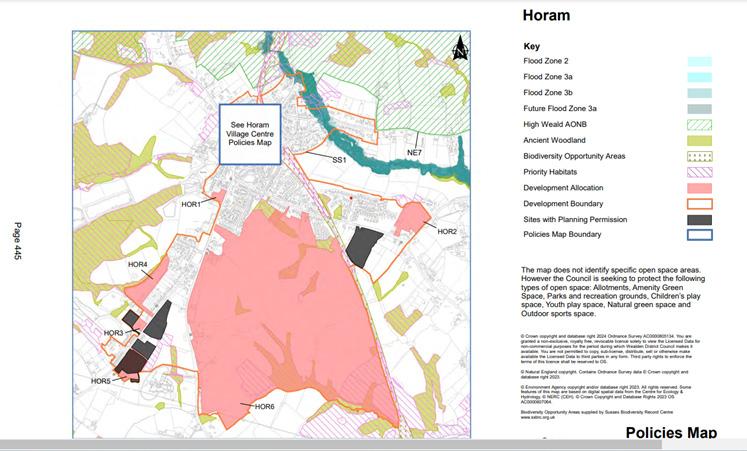Click the Natural England copyright notice
Screen dimensions: 747x451
point(605,374)
